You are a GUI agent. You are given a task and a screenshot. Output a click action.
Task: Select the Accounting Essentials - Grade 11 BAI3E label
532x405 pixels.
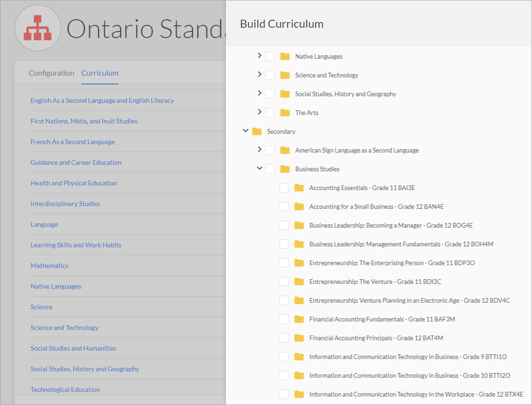coord(362,188)
